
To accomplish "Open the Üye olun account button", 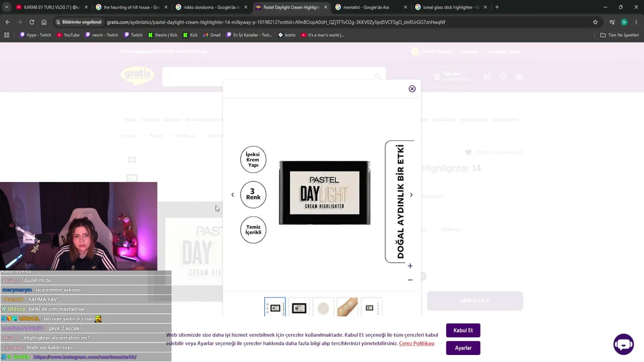I will point(452,76).
